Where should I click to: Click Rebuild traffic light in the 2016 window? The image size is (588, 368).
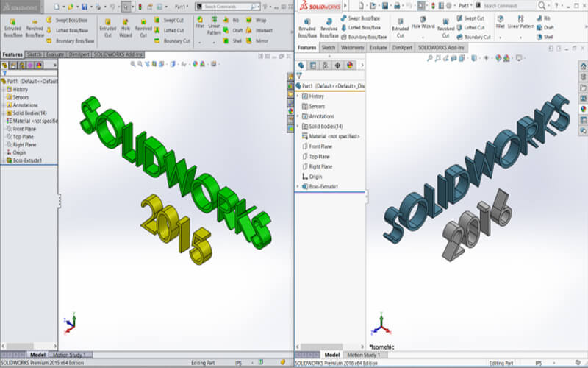click(x=434, y=6)
